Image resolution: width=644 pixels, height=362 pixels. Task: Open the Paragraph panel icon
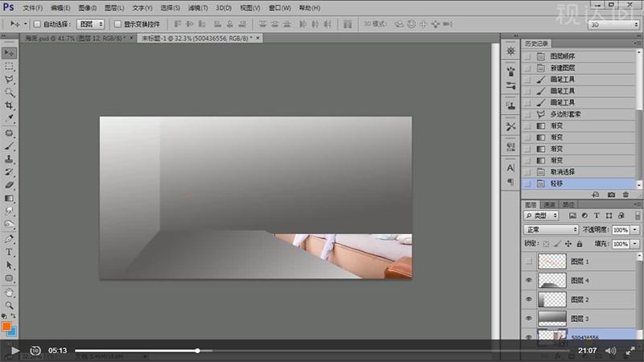pos(510,182)
